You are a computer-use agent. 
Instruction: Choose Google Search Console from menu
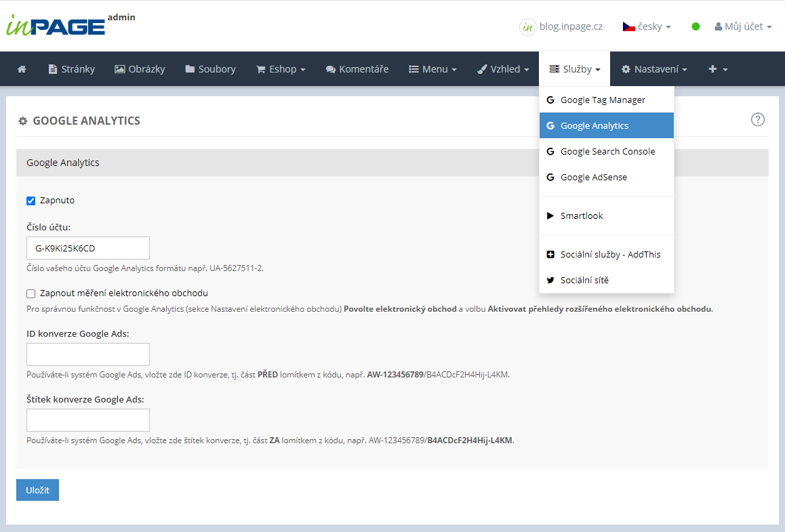[607, 152]
